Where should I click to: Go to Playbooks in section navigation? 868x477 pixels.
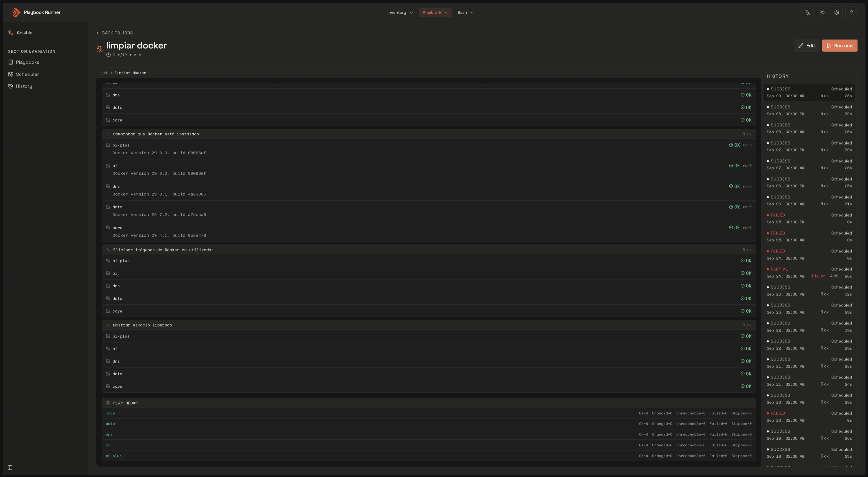(x=28, y=62)
